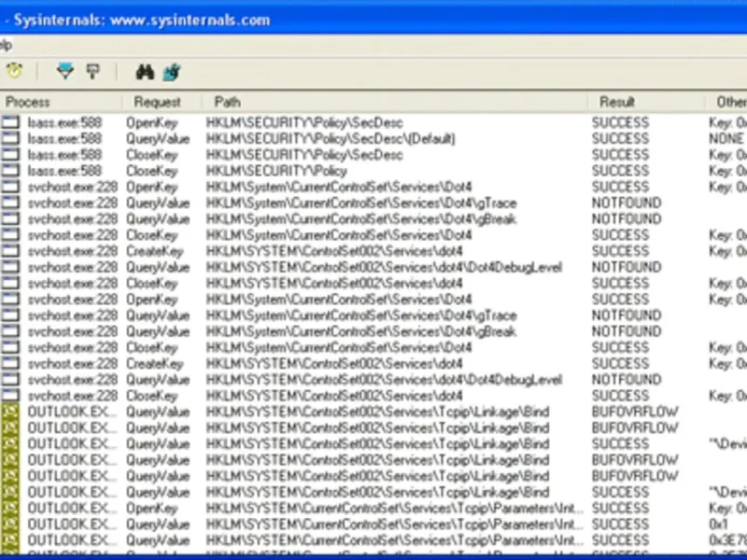The image size is (747, 560).
Task: Select path HKLM\SECURITY\Policy\SecDesc\(Default)
Action: (x=331, y=139)
